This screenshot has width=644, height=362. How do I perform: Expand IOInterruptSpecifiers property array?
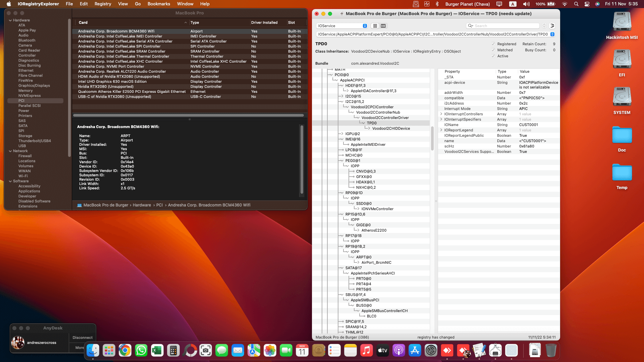pyautogui.click(x=441, y=119)
